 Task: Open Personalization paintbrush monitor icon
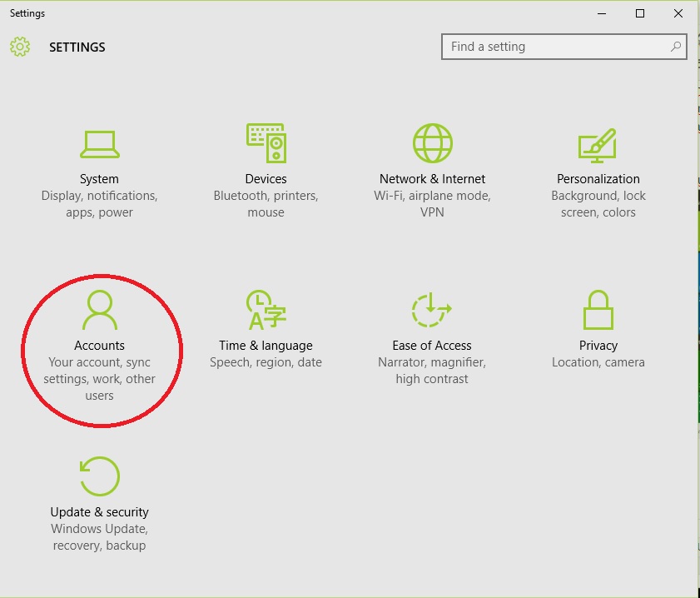click(x=598, y=146)
